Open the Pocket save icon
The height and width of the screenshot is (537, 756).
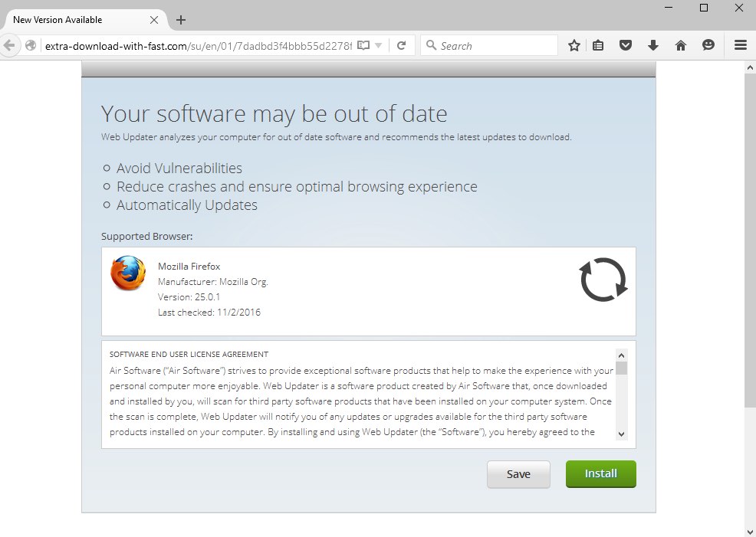click(626, 45)
